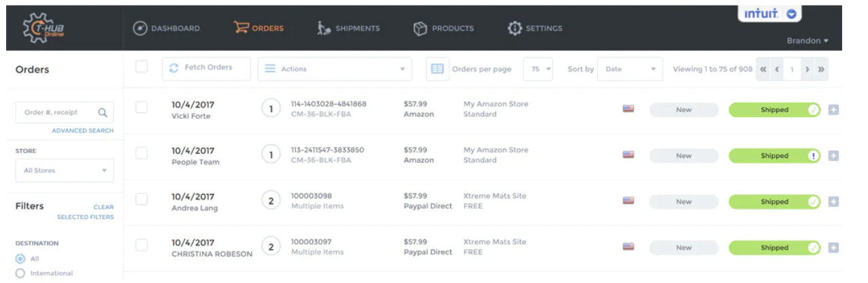The width and height of the screenshot is (868, 283).
Task: Click item count circle on Andrea Lang order
Action: pyautogui.click(x=271, y=201)
